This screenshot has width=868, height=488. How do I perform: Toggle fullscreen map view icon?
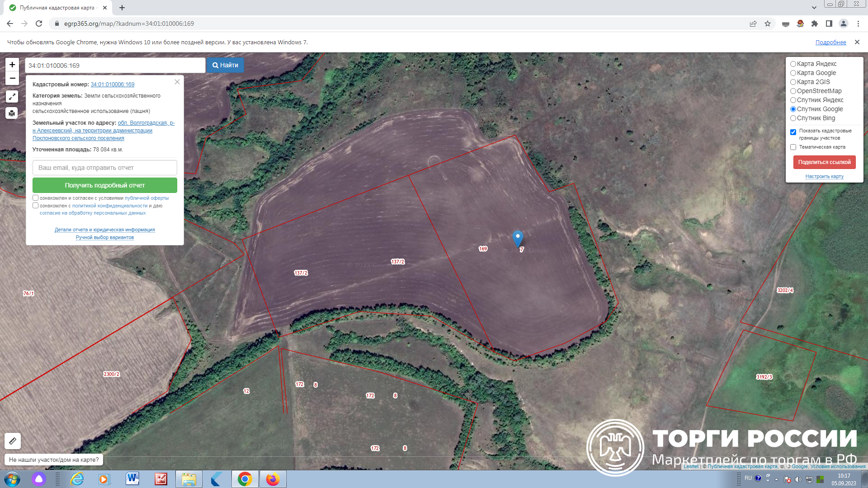point(12,97)
